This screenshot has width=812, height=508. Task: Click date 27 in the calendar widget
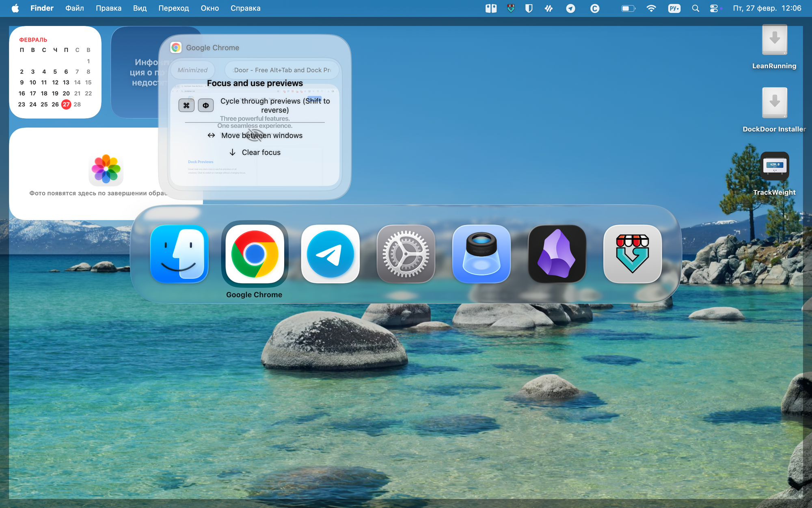point(66,104)
